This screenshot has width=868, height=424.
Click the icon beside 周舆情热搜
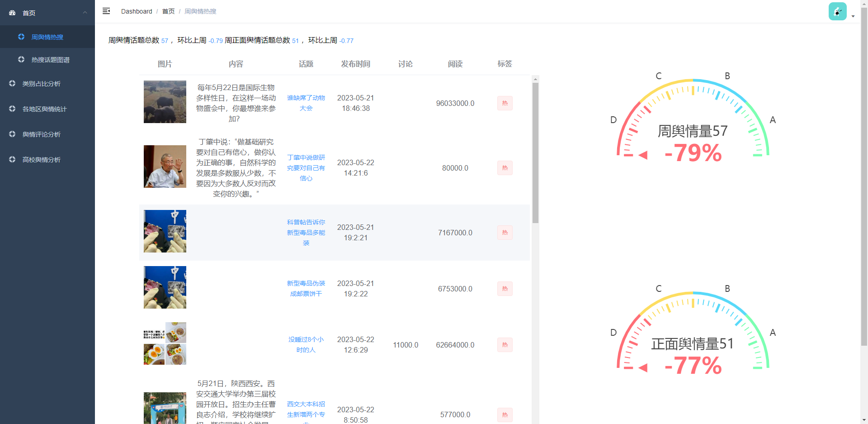point(21,37)
